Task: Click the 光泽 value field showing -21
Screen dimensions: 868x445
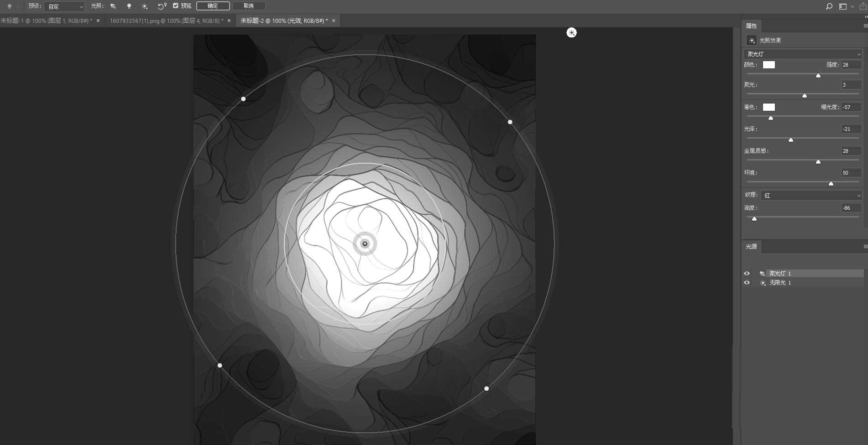Action: click(x=852, y=129)
